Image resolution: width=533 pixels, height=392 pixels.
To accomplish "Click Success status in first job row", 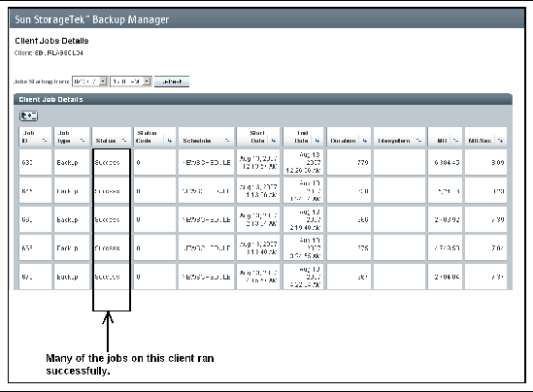I will pos(107,162).
